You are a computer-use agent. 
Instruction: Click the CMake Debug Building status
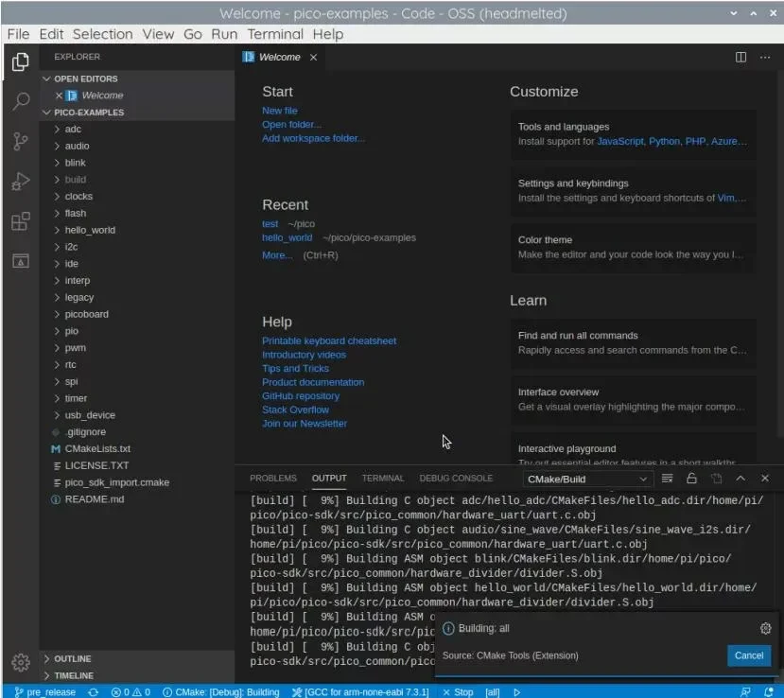[221, 692]
